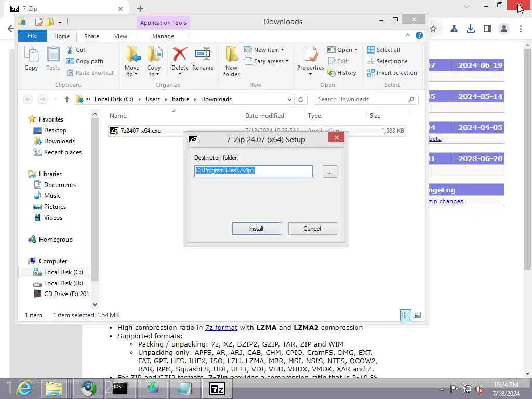Collapse the ribbon with the chevron
The image size is (532, 399).
pos(408,35)
